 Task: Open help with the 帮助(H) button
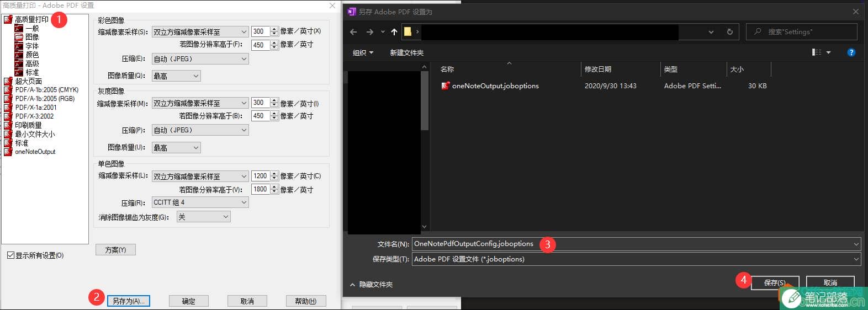[306, 301]
